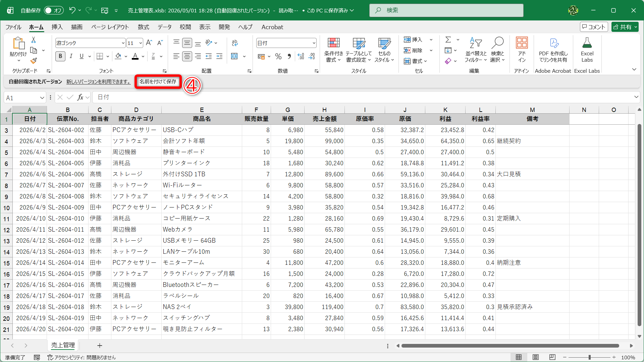Expand the formula bar
The width and height of the screenshot is (644, 362).
pos(636,97)
